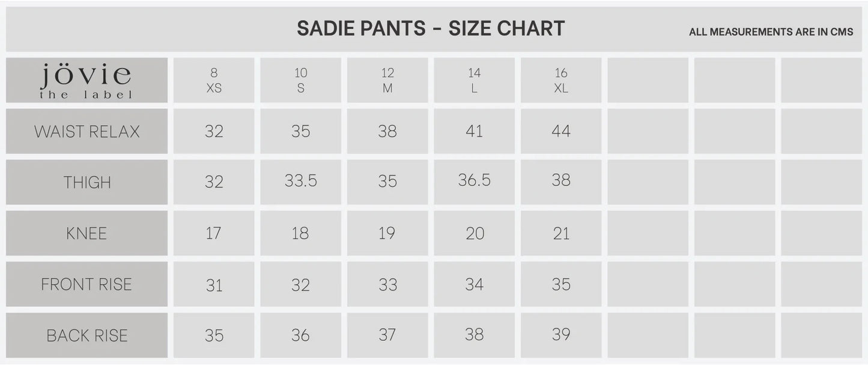Click the 33.5 thigh measurement cell
The image size is (868, 365).
300,181
